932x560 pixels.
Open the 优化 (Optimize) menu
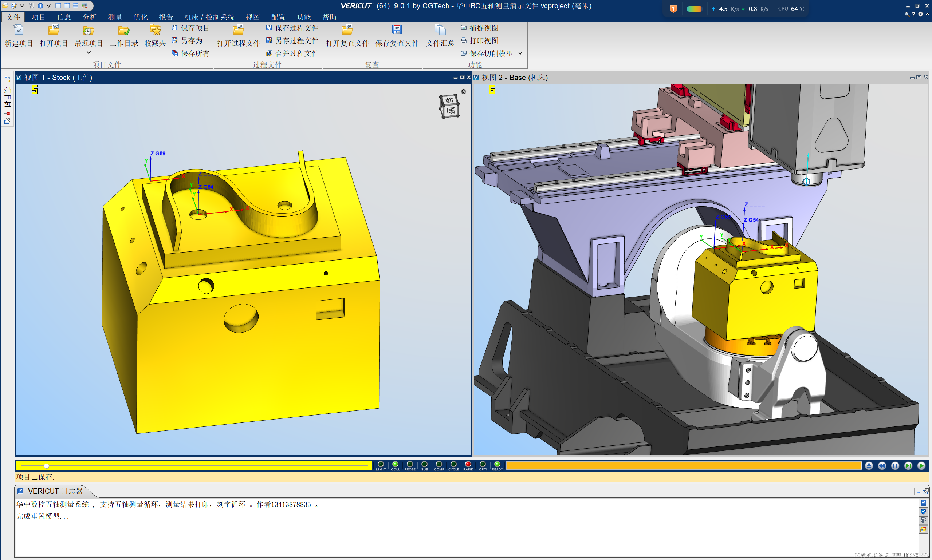coord(140,17)
